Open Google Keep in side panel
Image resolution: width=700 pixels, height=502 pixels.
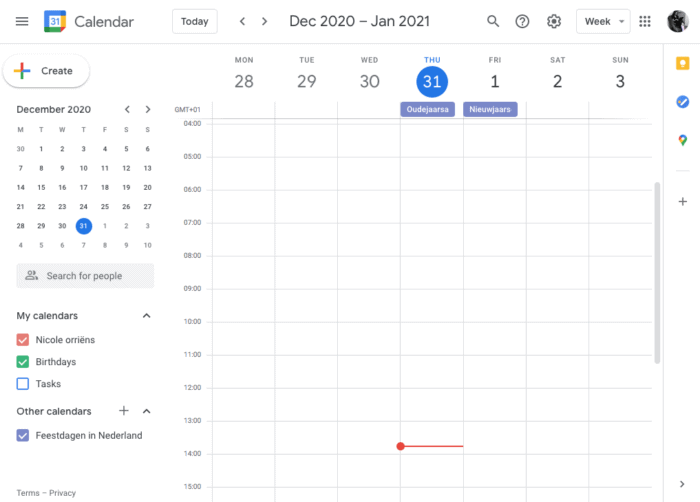[x=683, y=63]
